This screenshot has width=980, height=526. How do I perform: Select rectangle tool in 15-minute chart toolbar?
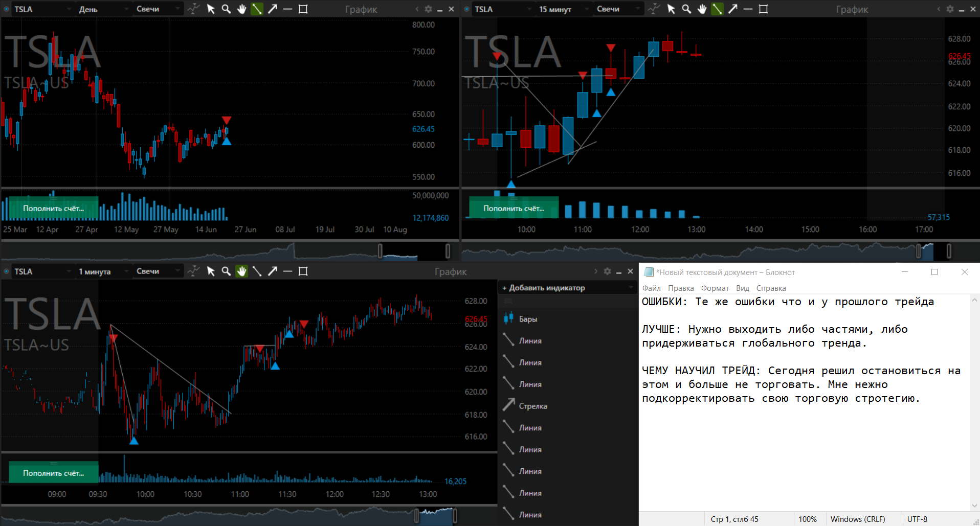pos(763,9)
